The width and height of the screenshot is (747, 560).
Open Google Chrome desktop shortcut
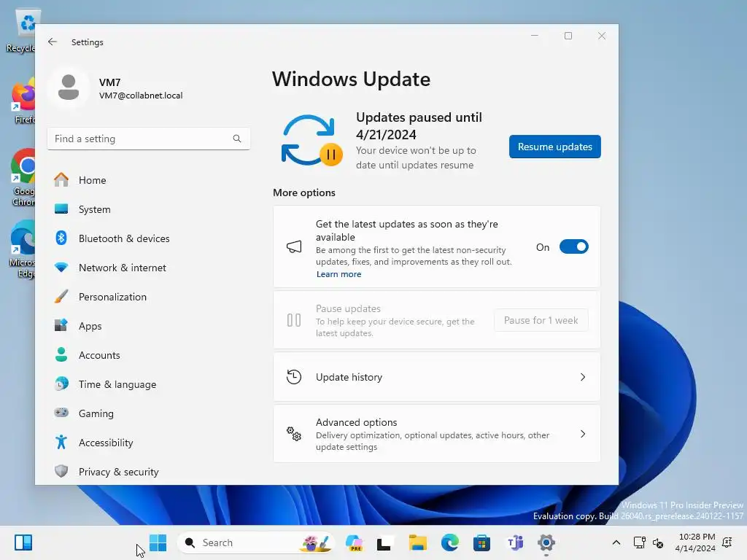(x=23, y=177)
